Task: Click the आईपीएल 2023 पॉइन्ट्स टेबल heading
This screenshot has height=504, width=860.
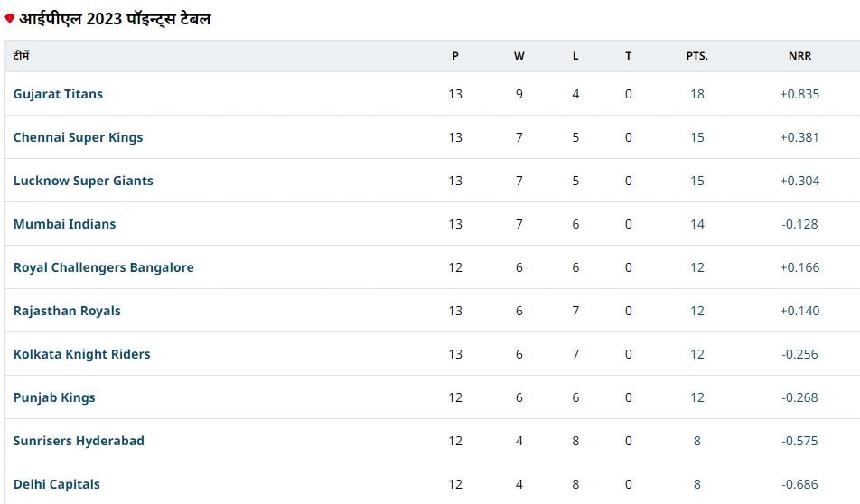Action: coord(116,18)
